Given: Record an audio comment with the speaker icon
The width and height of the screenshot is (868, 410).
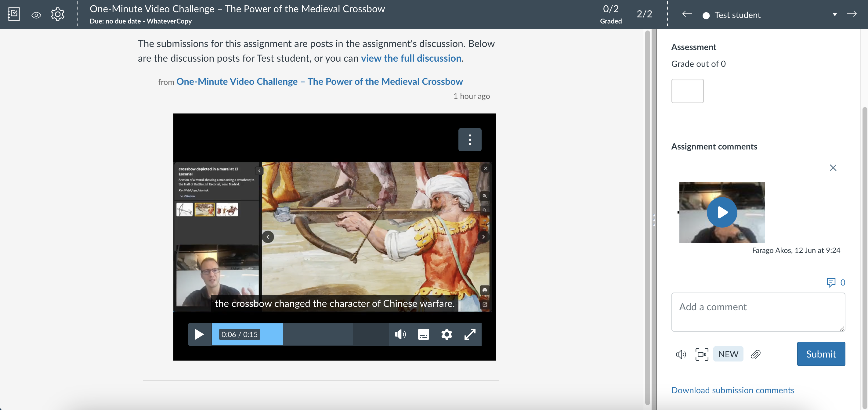Looking at the screenshot, I should (x=681, y=354).
